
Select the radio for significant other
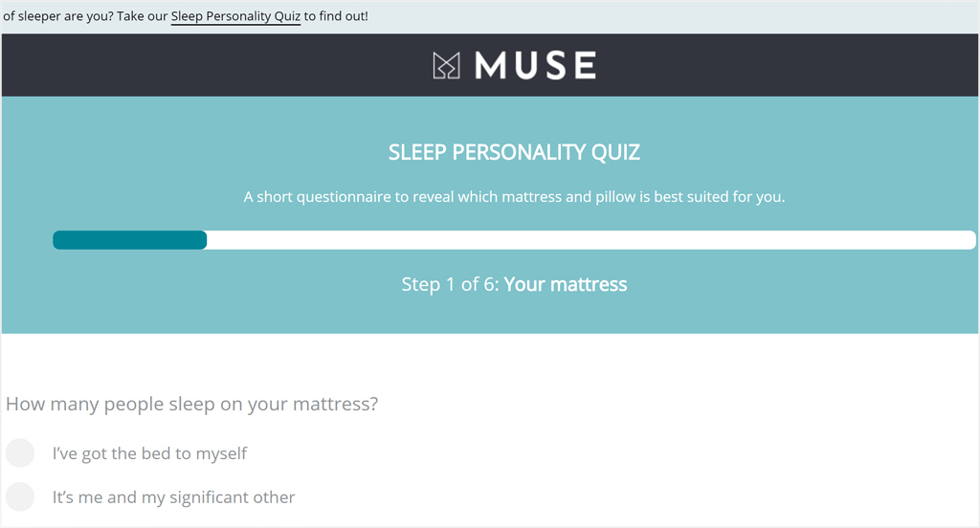20,496
